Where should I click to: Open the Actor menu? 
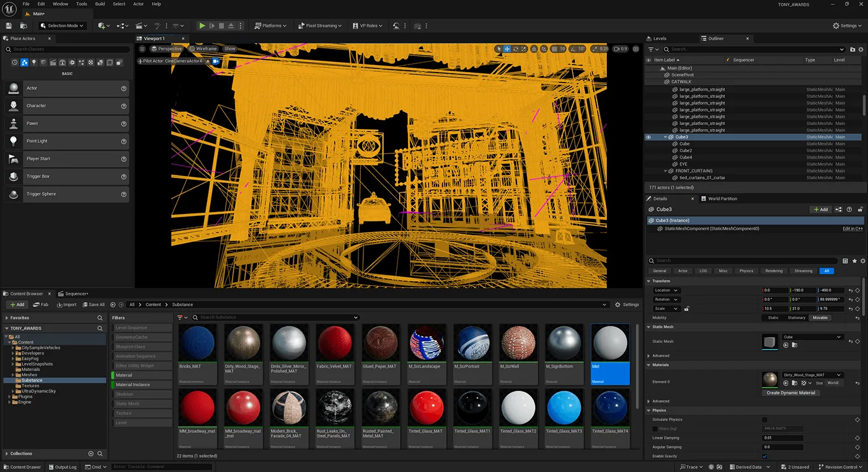click(x=138, y=4)
